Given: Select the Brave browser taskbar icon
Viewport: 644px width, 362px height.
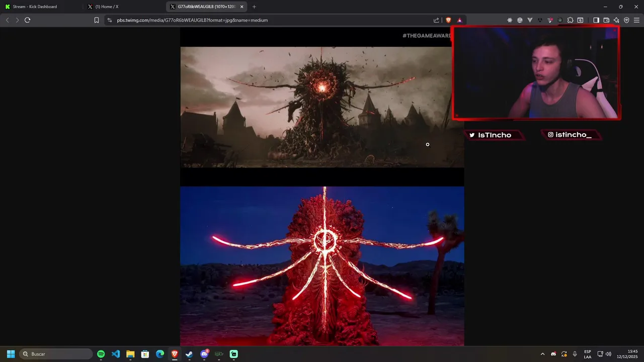Looking at the screenshot, I should tap(175, 354).
